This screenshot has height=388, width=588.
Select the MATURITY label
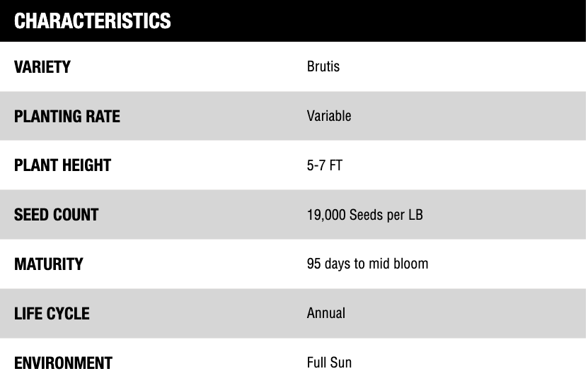49,264
